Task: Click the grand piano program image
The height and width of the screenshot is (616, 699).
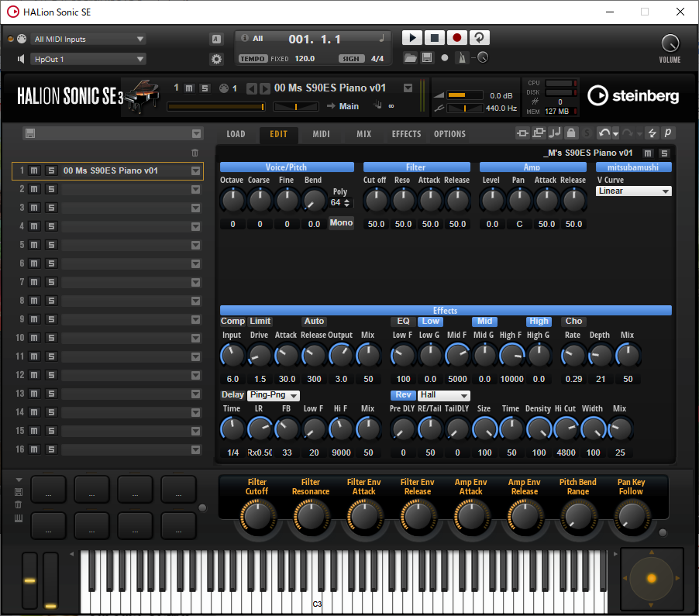Action: tap(142, 96)
